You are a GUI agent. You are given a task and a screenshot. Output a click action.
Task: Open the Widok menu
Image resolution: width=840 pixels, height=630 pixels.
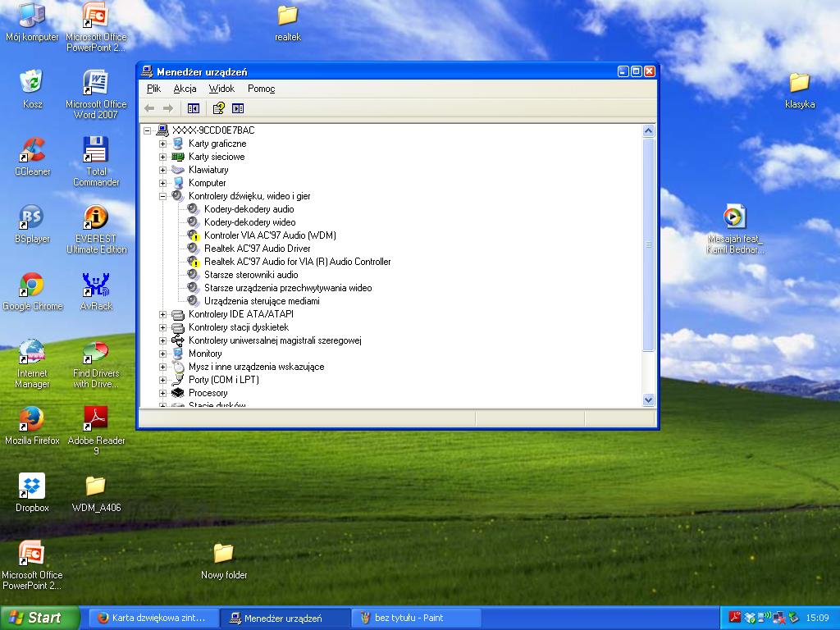(221, 89)
